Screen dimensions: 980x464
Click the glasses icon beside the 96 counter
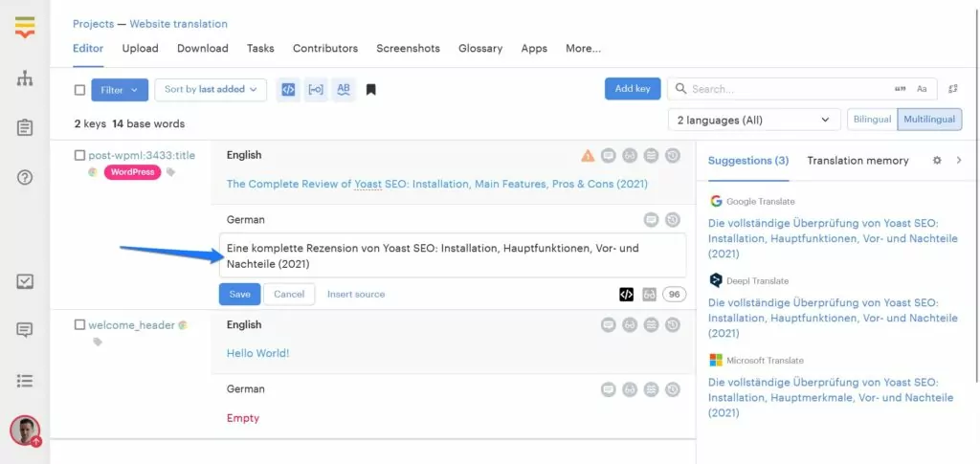650,294
